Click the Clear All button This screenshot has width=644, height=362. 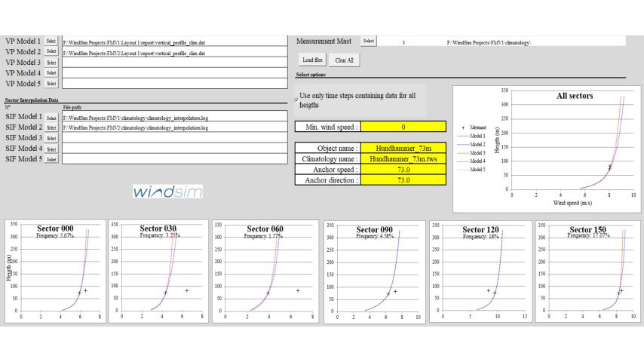[344, 60]
